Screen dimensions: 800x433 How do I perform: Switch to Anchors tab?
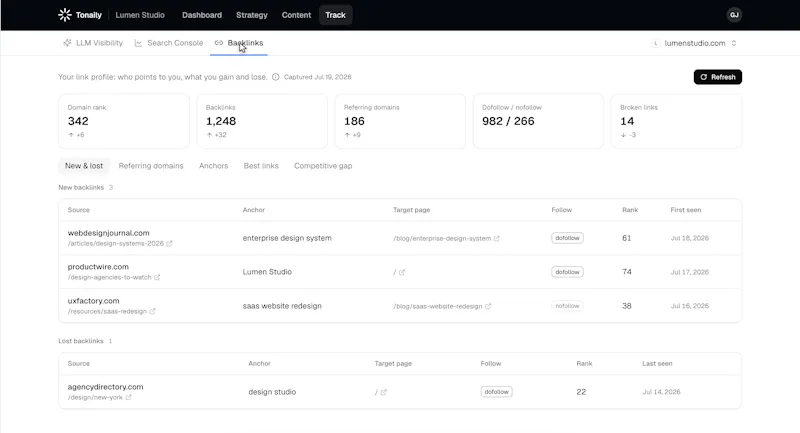(x=213, y=166)
